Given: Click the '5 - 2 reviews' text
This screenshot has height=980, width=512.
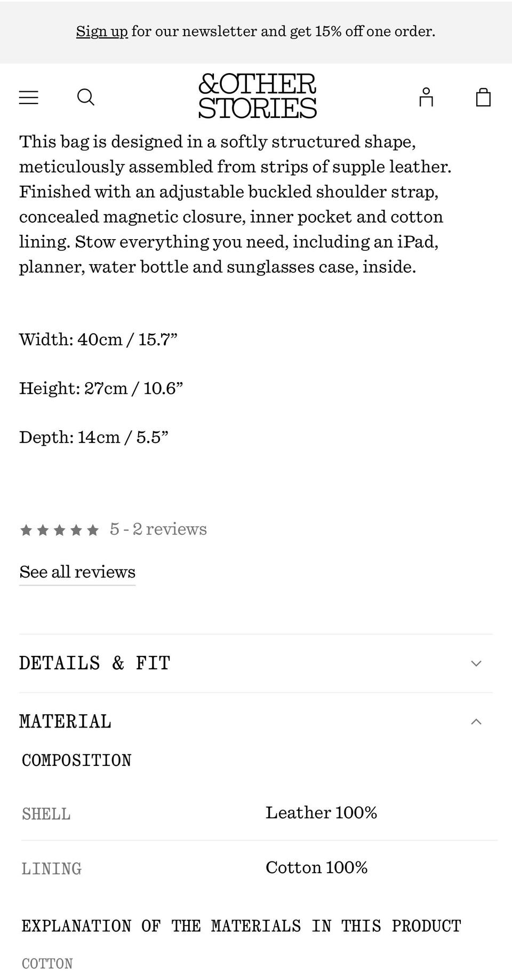Looking at the screenshot, I should point(158,529).
